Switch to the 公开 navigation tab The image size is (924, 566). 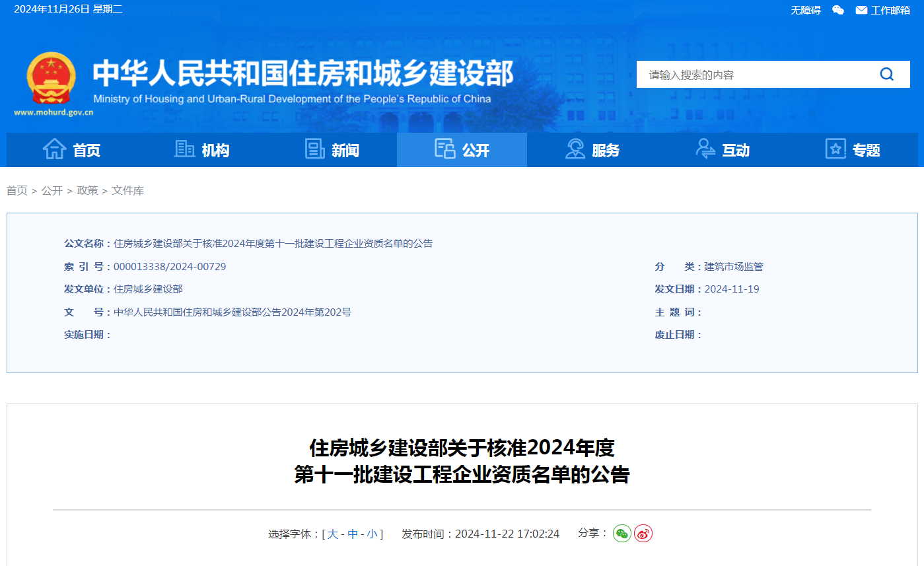(x=462, y=150)
